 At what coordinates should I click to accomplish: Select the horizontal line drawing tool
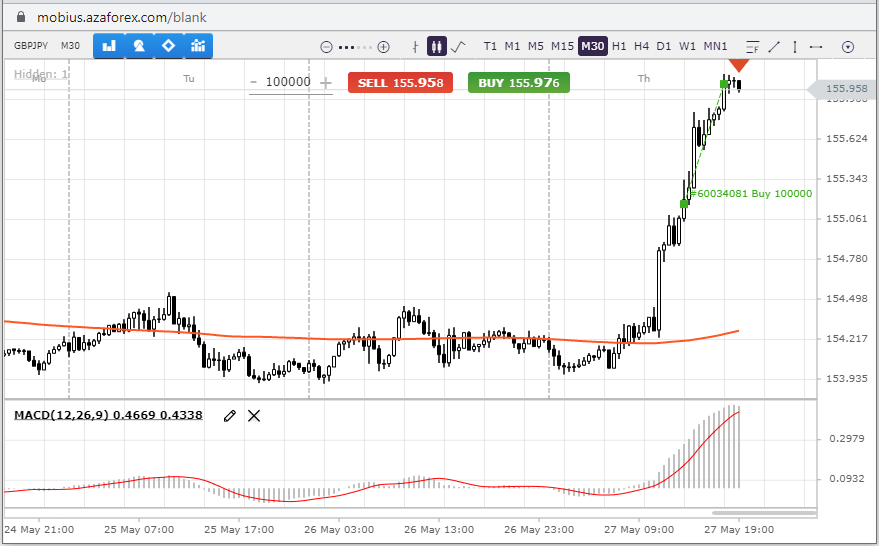pos(816,46)
